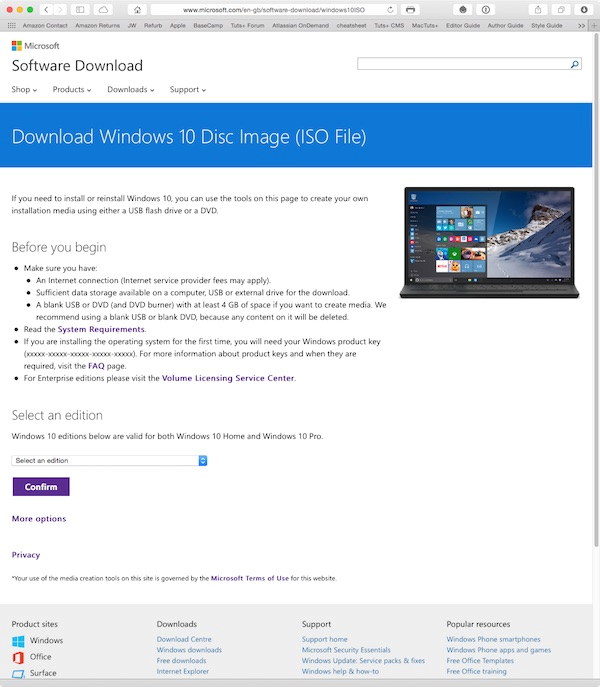Expand the Downloads navigation menu
Viewport: 600px width, 687px height.
(x=131, y=89)
